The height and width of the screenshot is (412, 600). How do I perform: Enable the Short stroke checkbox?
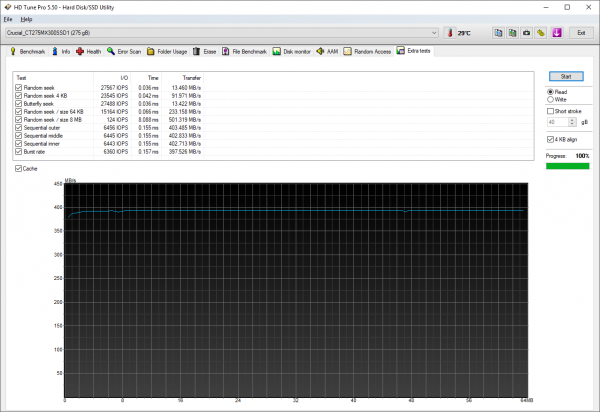point(550,111)
